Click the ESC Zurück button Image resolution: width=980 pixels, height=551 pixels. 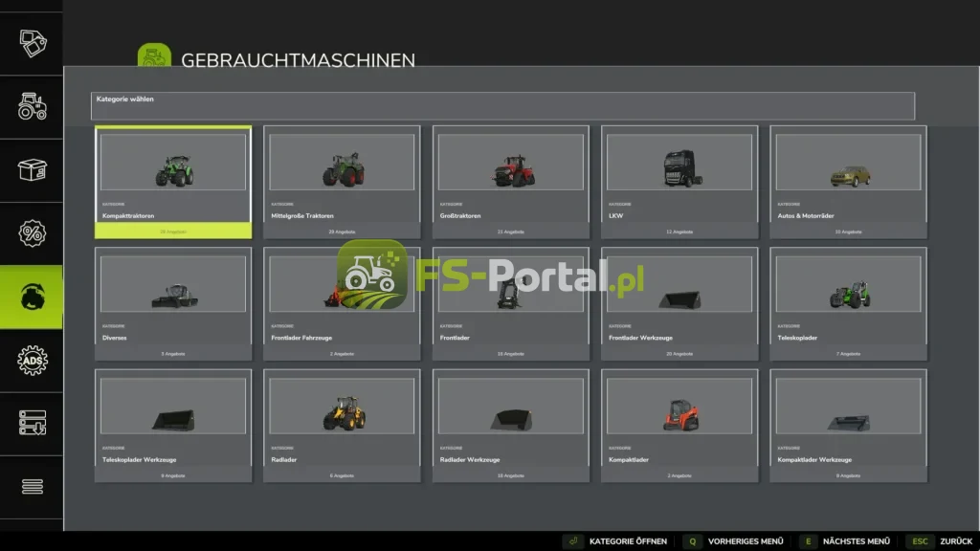pos(939,541)
